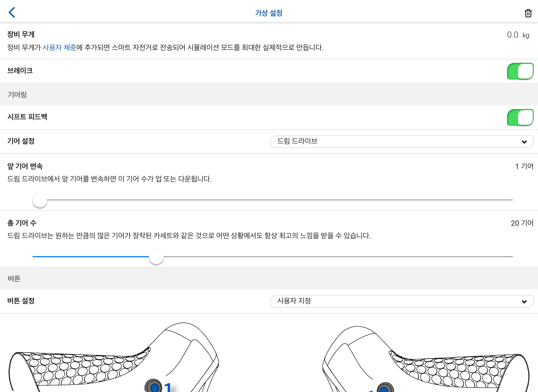Click the trash delete icon
This screenshot has height=392, width=538.
(528, 13)
